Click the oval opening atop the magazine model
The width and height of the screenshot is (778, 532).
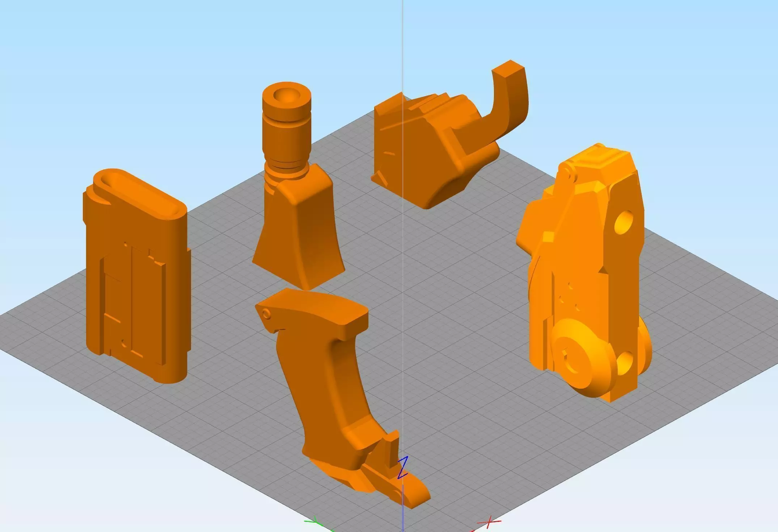[139, 194]
